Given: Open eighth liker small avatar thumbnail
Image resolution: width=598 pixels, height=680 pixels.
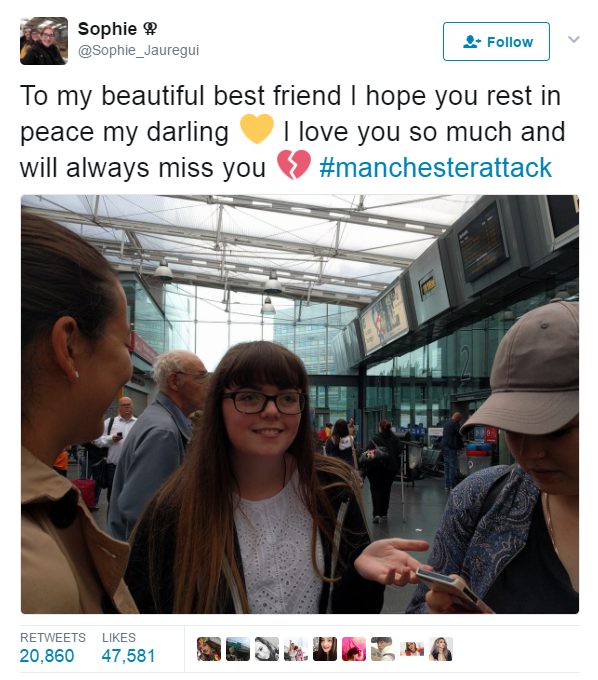Looking at the screenshot, I should [x=412, y=649].
